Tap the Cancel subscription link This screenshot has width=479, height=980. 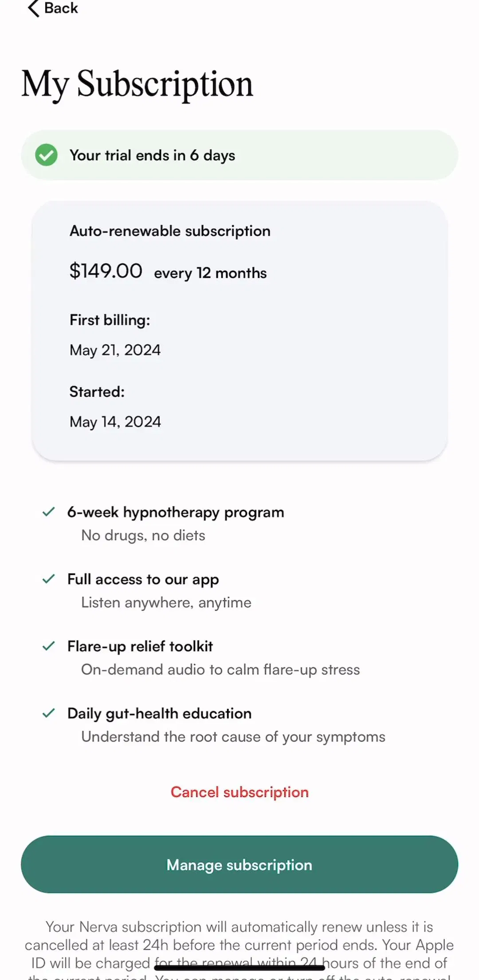239,792
